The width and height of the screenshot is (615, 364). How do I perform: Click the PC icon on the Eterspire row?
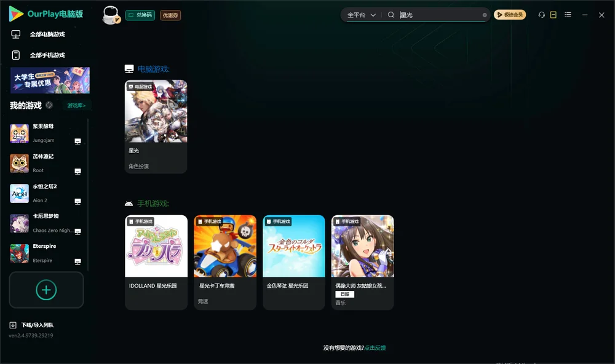pyautogui.click(x=77, y=262)
